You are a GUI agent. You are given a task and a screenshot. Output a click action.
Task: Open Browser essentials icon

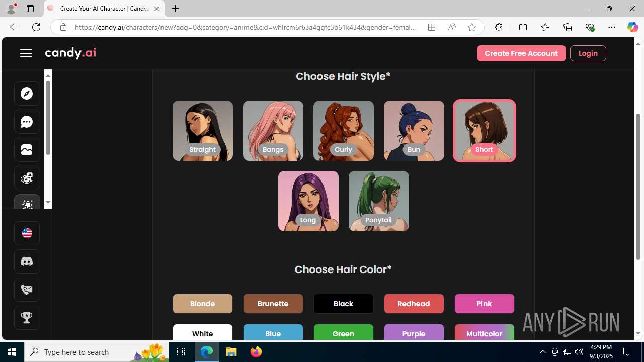click(590, 27)
